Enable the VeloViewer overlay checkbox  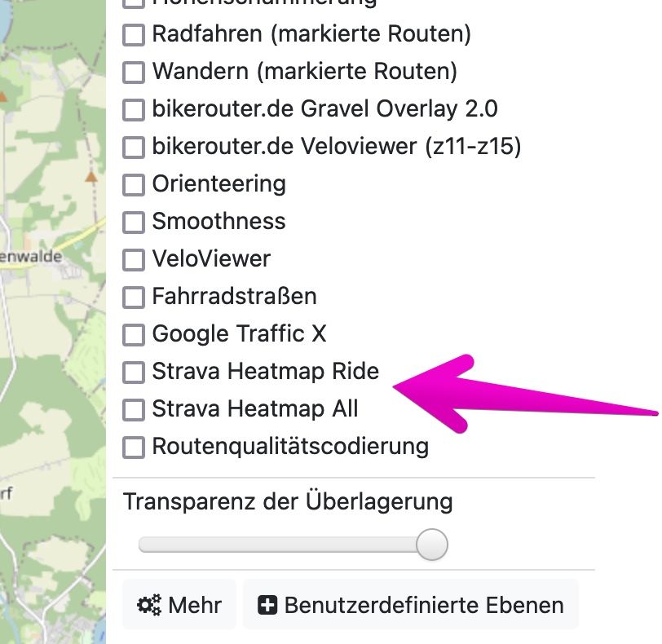tap(133, 260)
